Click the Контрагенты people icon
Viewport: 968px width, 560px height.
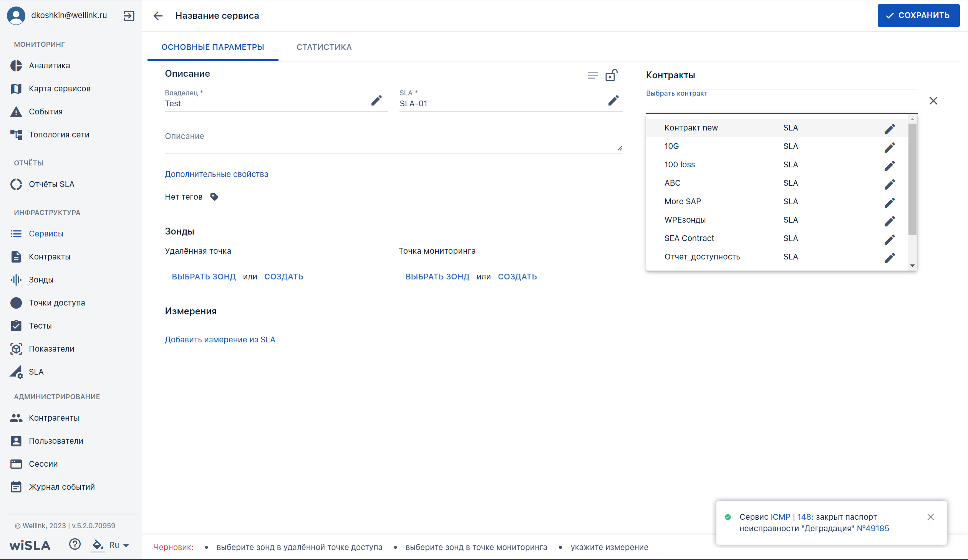pos(16,418)
